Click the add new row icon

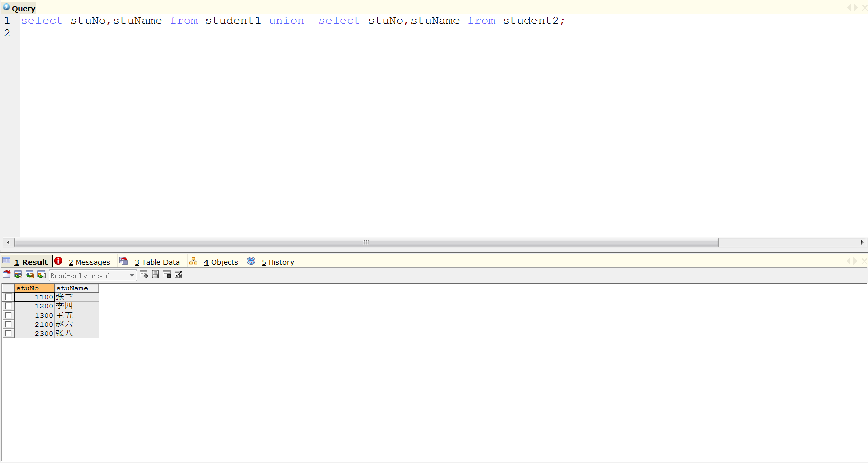(144, 274)
